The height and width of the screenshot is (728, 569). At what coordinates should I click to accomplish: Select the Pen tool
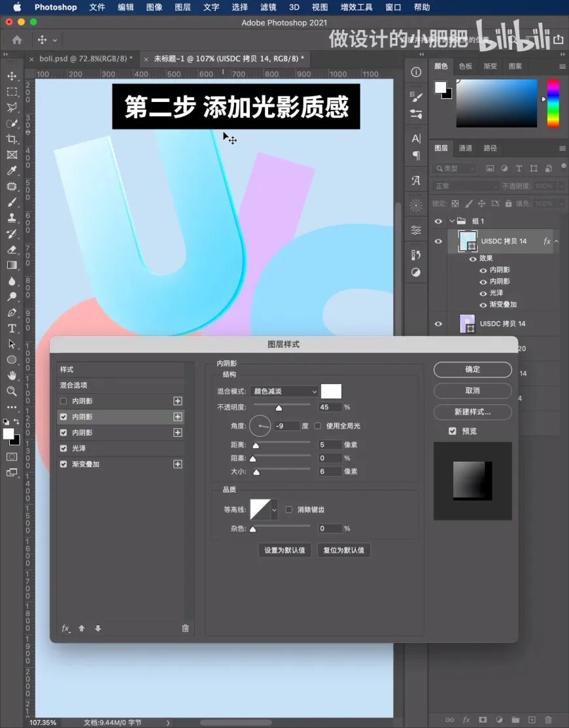tap(12, 313)
